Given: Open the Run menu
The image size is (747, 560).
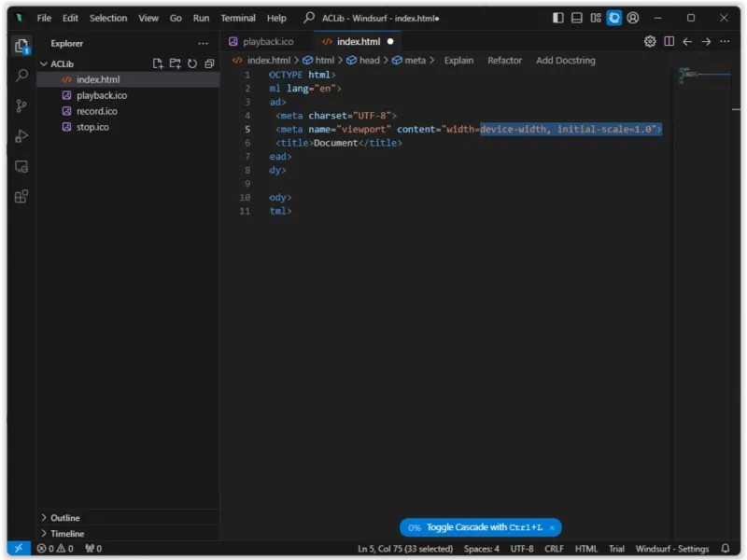Looking at the screenshot, I should pos(201,18).
